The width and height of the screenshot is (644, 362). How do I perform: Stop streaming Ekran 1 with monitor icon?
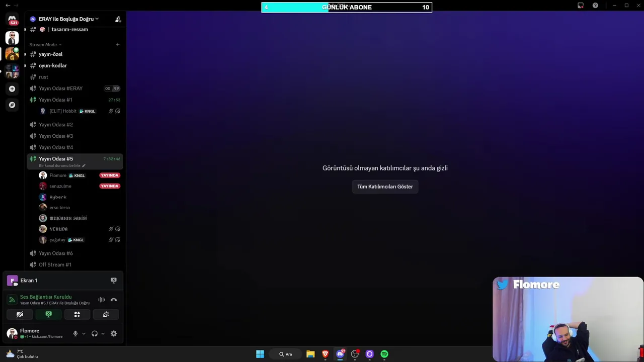pos(114,281)
